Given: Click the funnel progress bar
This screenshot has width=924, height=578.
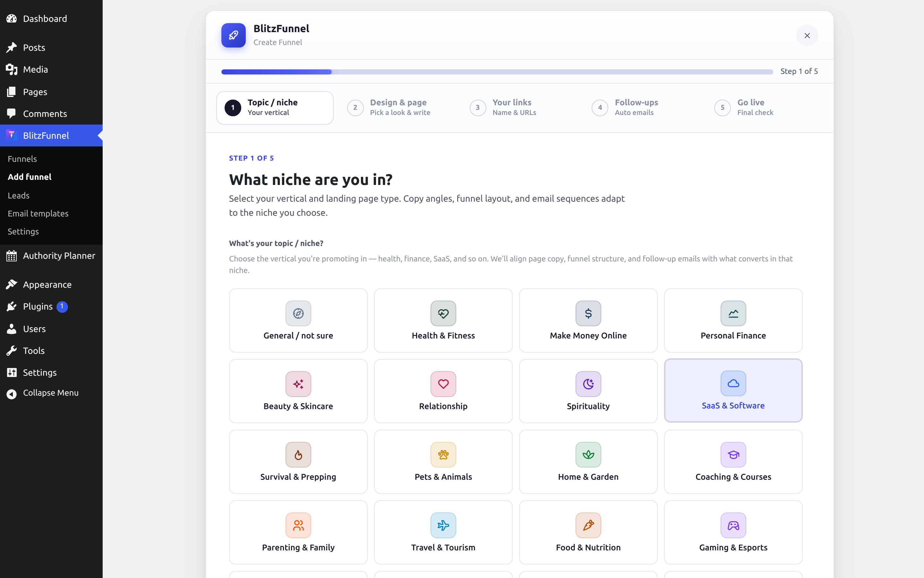Looking at the screenshot, I should coord(497,72).
